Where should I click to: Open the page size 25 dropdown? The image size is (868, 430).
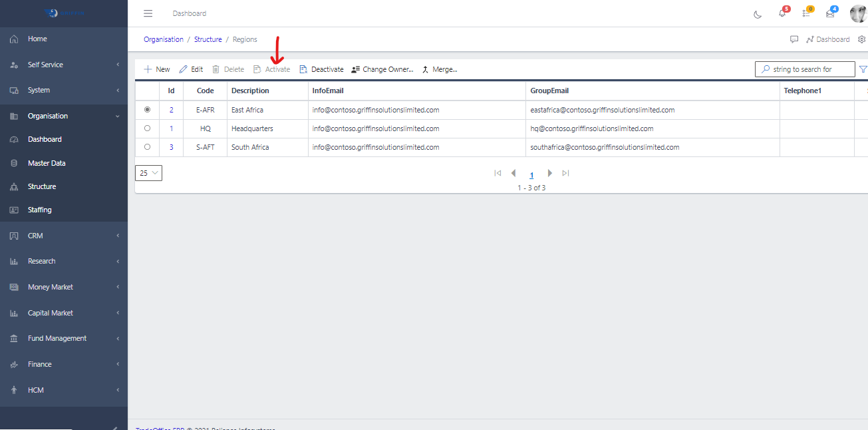click(x=148, y=173)
